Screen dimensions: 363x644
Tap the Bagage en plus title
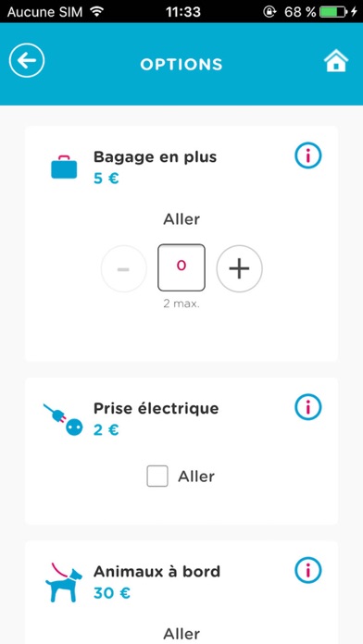click(155, 156)
